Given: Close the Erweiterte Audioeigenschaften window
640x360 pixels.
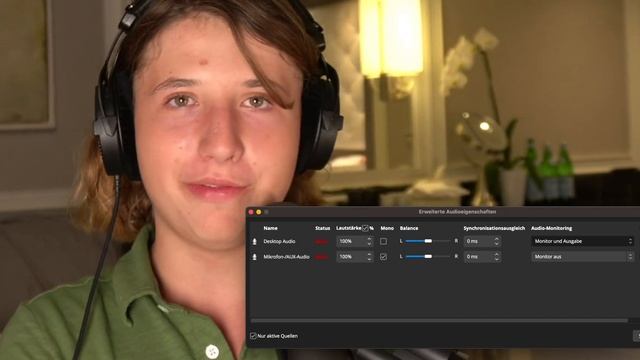Looking at the screenshot, I should click(251, 212).
